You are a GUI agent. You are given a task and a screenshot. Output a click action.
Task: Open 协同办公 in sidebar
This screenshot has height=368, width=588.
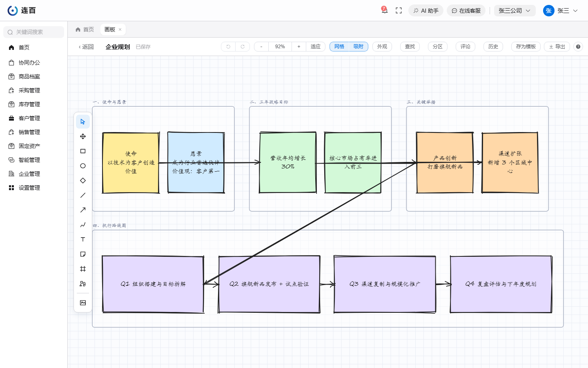[x=29, y=63]
